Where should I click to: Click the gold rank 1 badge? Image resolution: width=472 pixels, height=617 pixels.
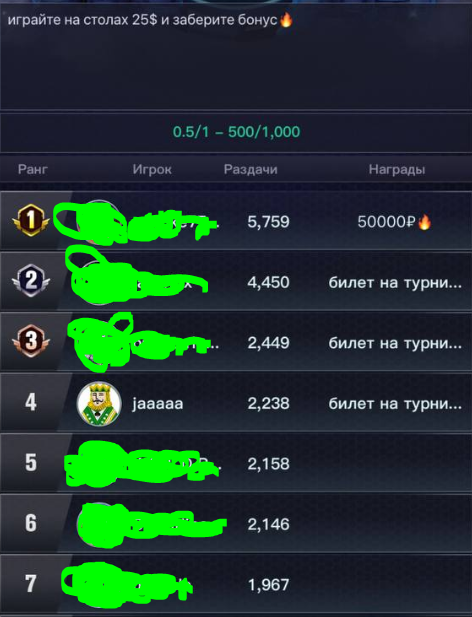[31, 220]
